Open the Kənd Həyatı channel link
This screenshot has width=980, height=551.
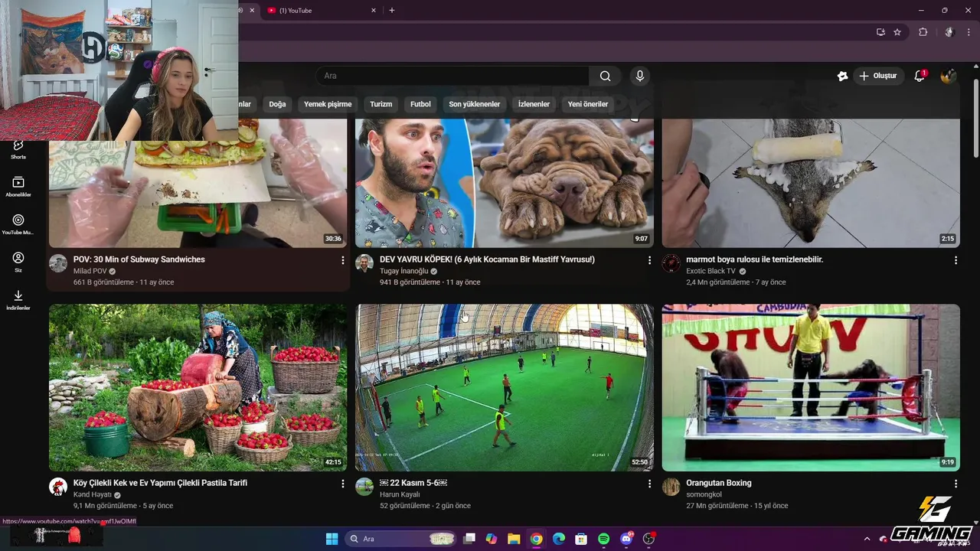(92, 494)
